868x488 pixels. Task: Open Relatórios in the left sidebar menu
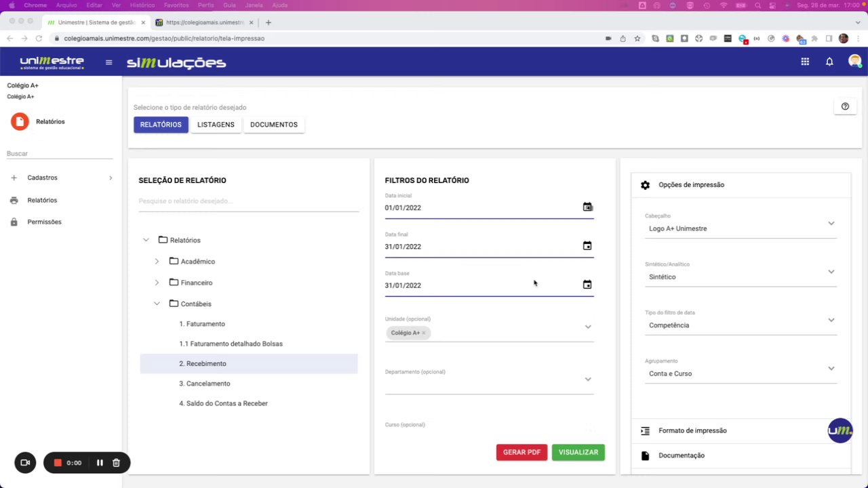point(42,201)
